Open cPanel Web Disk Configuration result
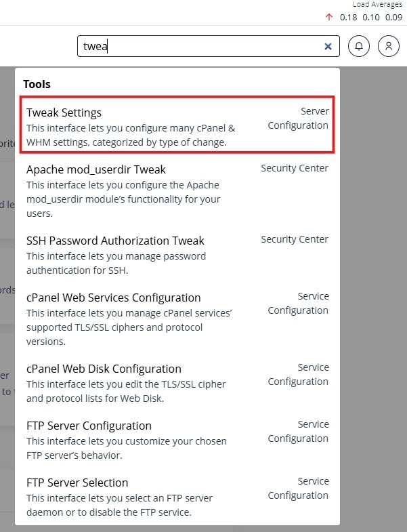This screenshot has height=532, width=407. coord(177,383)
